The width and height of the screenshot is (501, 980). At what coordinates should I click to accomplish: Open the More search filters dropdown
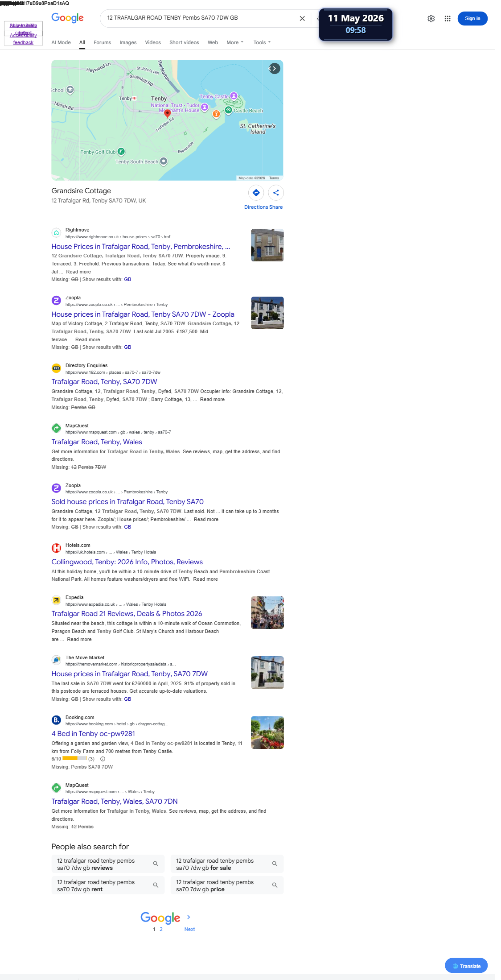(x=235, y=42)
